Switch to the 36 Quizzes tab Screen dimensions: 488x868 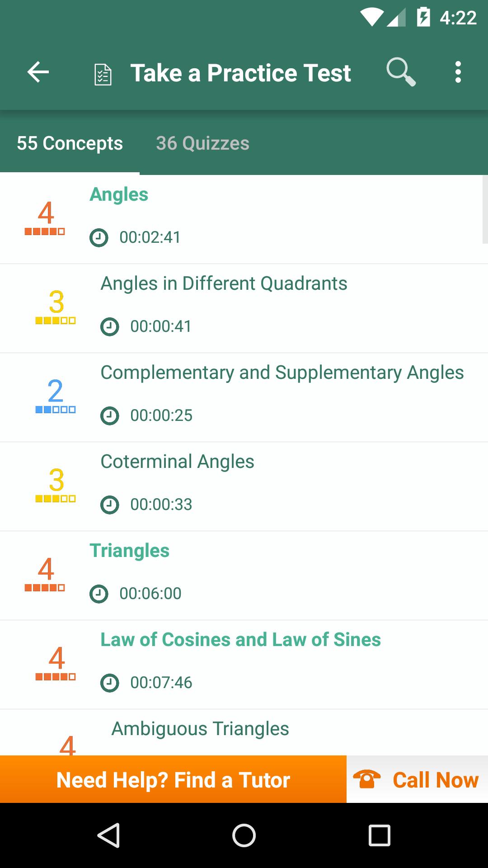(202, 143)
